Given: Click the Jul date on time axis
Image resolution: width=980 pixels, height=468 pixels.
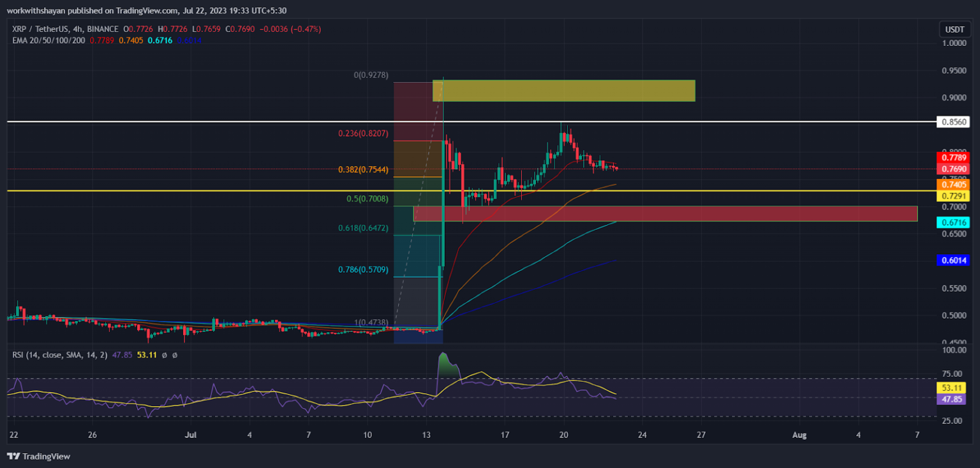Looking at the screenshot, I should pos(191,435).
